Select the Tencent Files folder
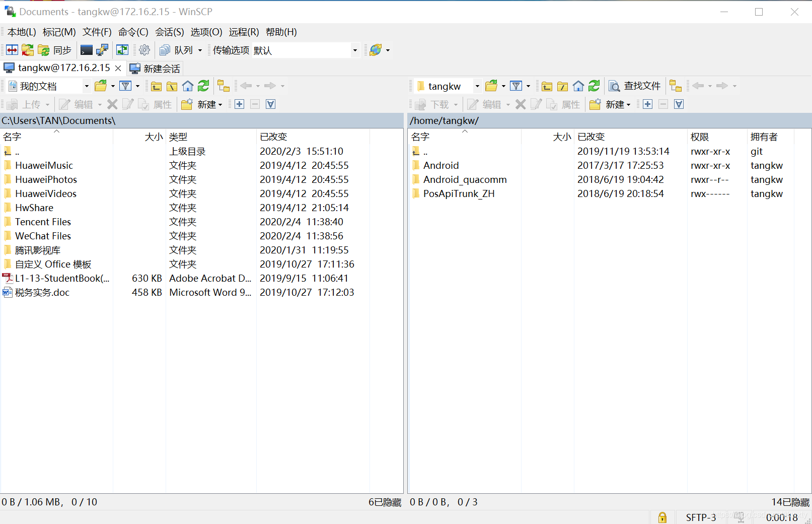 tap(43, 222)
